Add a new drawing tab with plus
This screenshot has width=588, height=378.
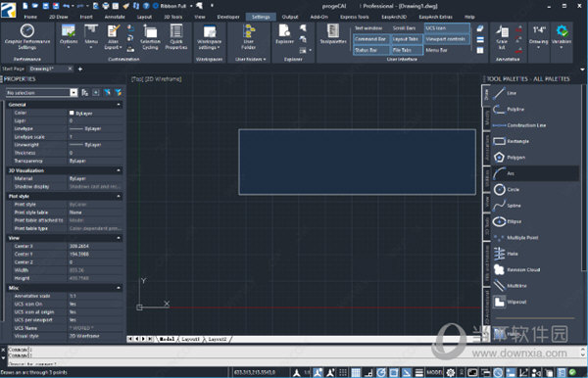point(80,69)
